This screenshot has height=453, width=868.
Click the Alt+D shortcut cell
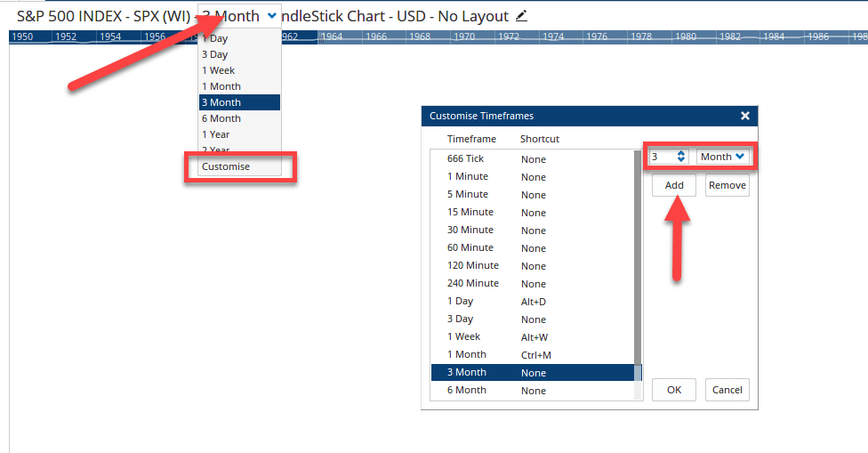[x=533, y=302]
